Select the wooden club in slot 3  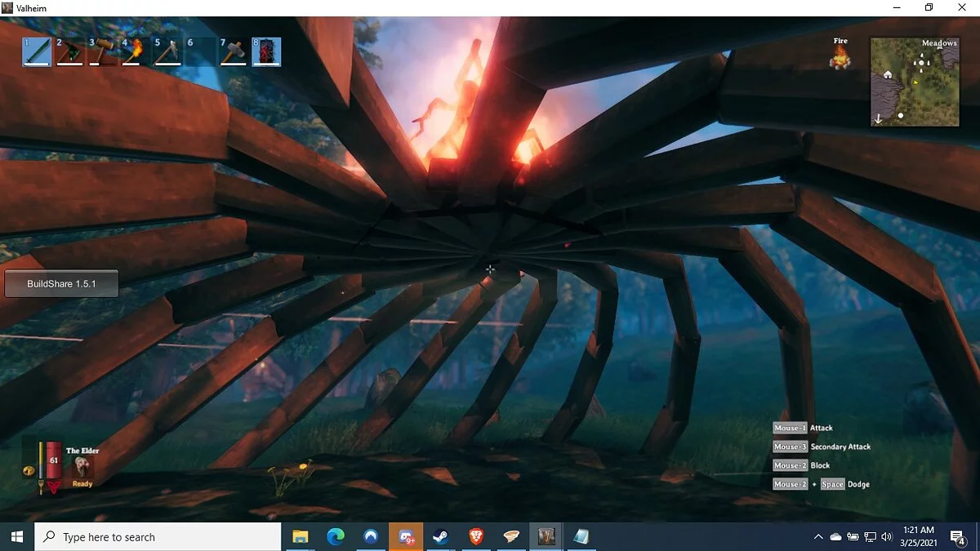103,52
